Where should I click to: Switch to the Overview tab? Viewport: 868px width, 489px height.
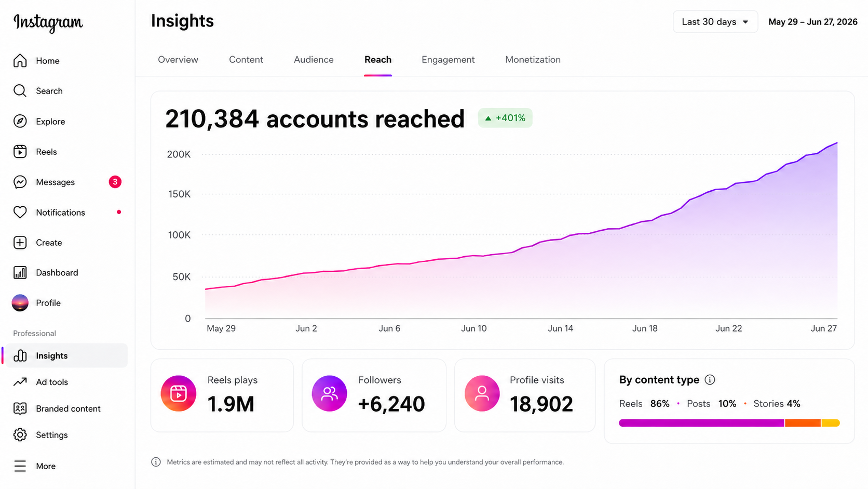(x=178, y=60)
